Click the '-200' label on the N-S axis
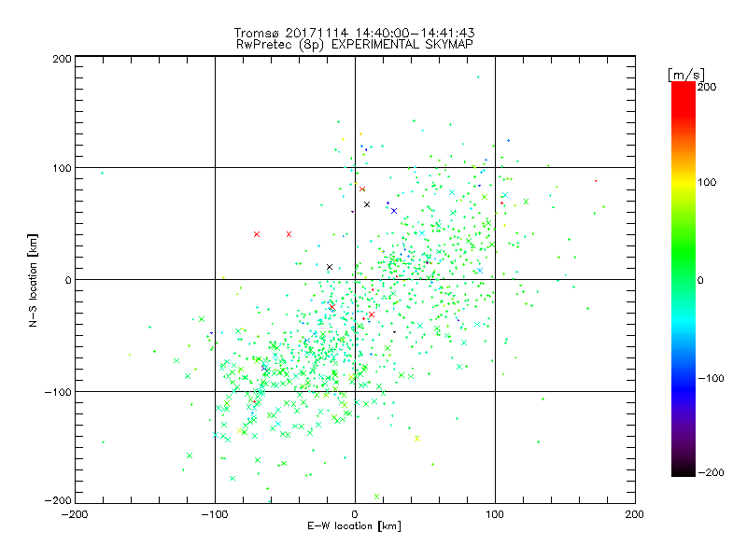The width and height of the screenshot is (747, 560). coord(58,500)
